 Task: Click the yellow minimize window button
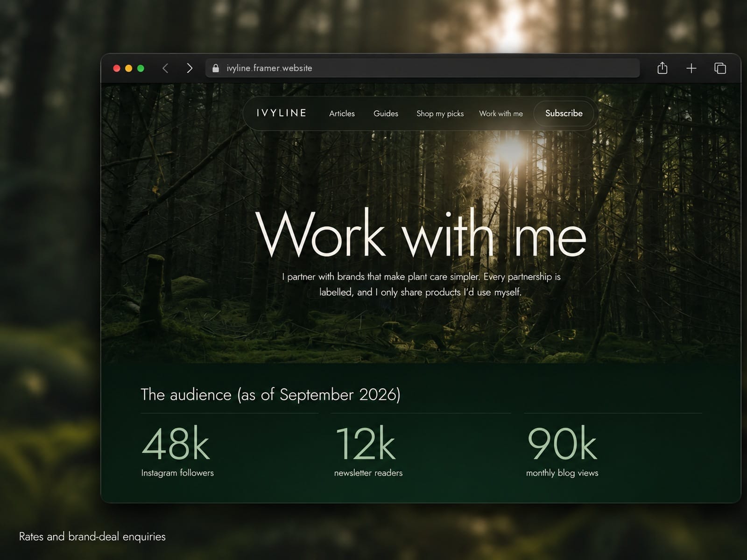click(x=129, y=68)
